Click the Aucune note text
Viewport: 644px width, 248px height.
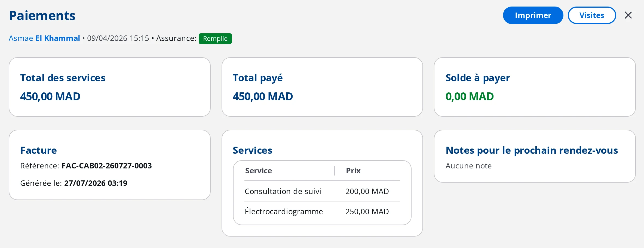pyautogui.click(x=468, y=166)
